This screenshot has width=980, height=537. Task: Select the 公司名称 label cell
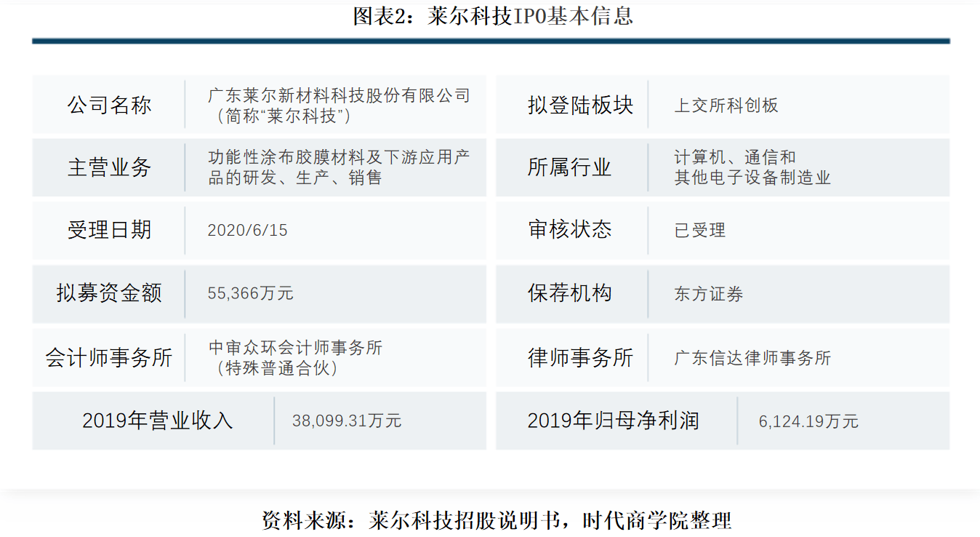coord(109,105)
